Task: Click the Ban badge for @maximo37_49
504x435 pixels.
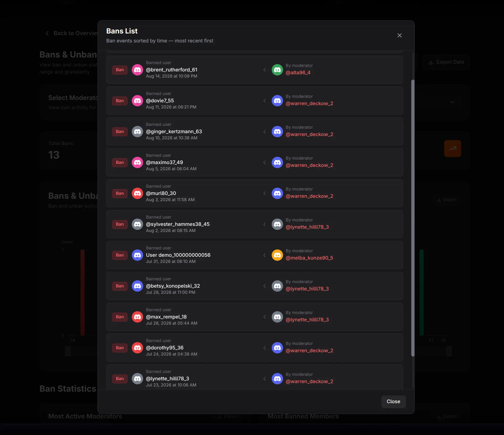Action: coord(120,162)
